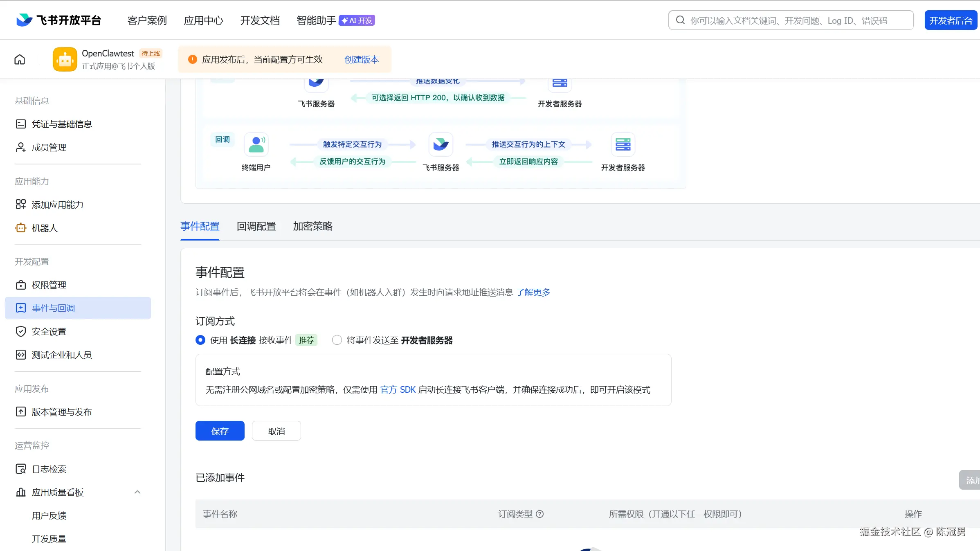Viewport: 980px width, 551px height.
Task: Open 安全设置 security settings
Action: click(49, 331)
